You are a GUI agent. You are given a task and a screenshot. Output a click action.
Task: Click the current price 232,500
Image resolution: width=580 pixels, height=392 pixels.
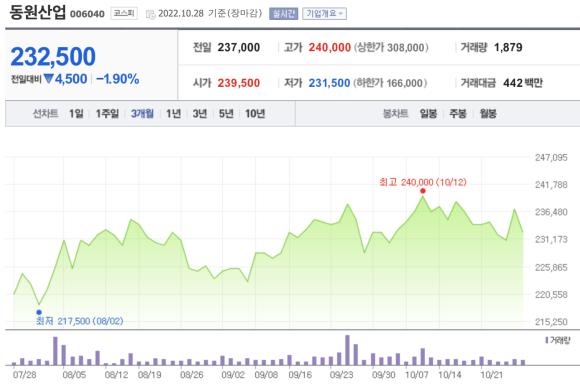pos(53,57)
